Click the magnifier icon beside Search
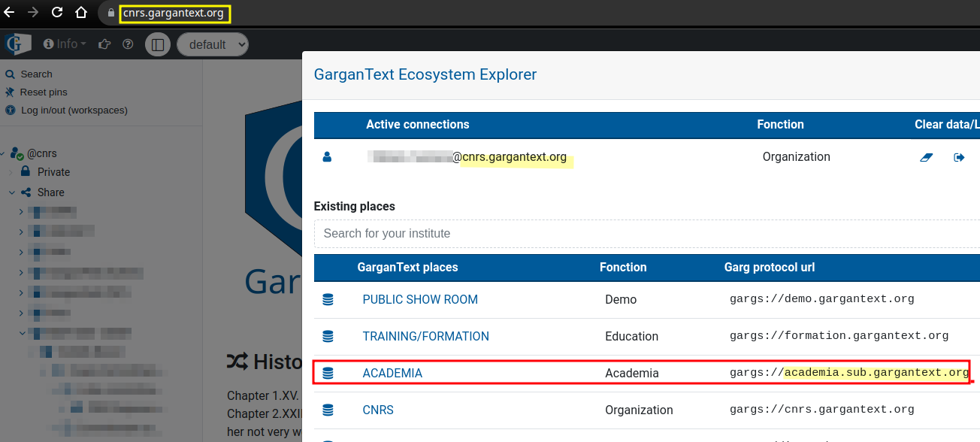 pyautogui.click(x=11, y=74)
